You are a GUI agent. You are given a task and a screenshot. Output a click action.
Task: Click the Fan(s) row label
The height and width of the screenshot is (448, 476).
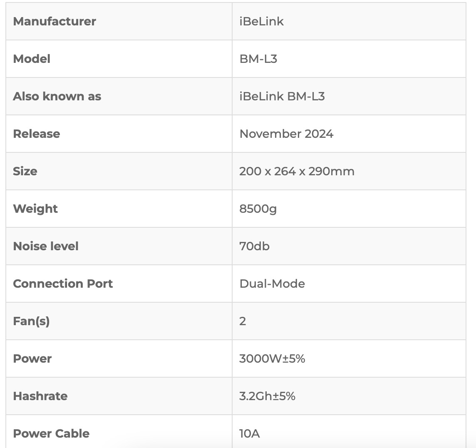[x=31, y=321]
